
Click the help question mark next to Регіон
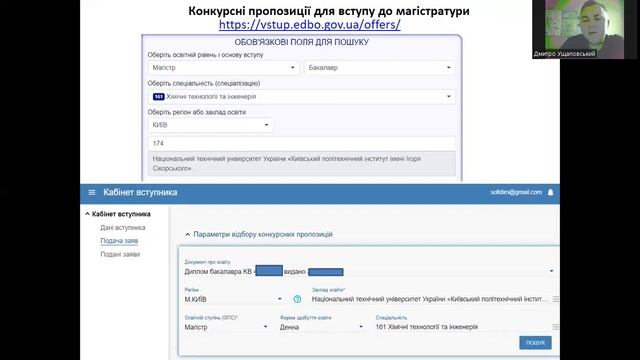click(297, 299)
